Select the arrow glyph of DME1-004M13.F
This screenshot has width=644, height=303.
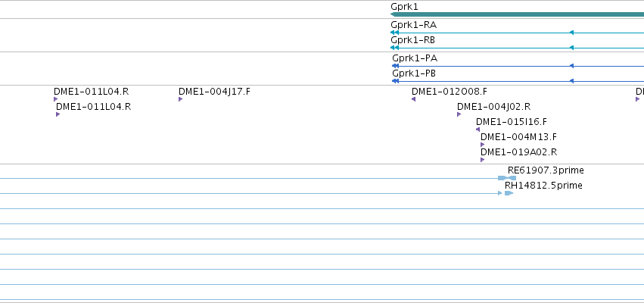coord(482,145)
